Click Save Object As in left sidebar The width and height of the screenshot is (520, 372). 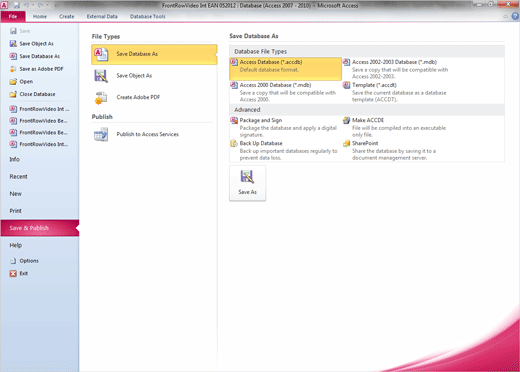[36, 44]
